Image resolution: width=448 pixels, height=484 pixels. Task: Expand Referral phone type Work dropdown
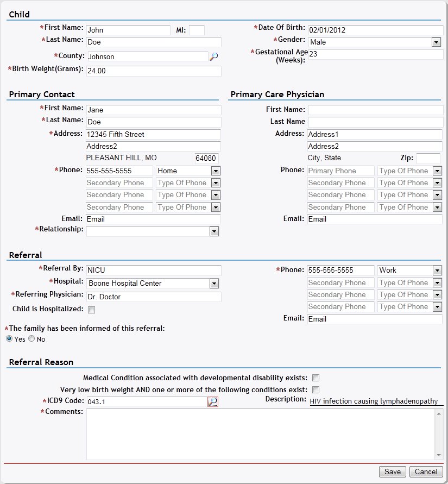point(437,271)
